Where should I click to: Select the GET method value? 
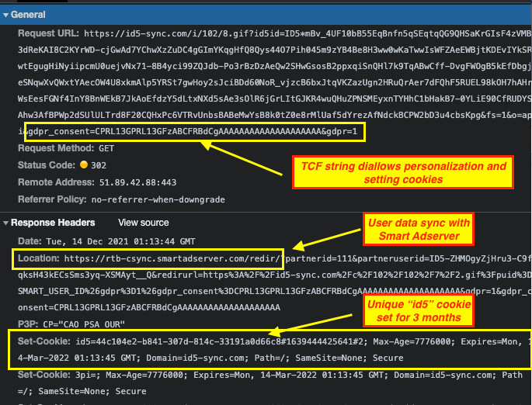point(106,148)
